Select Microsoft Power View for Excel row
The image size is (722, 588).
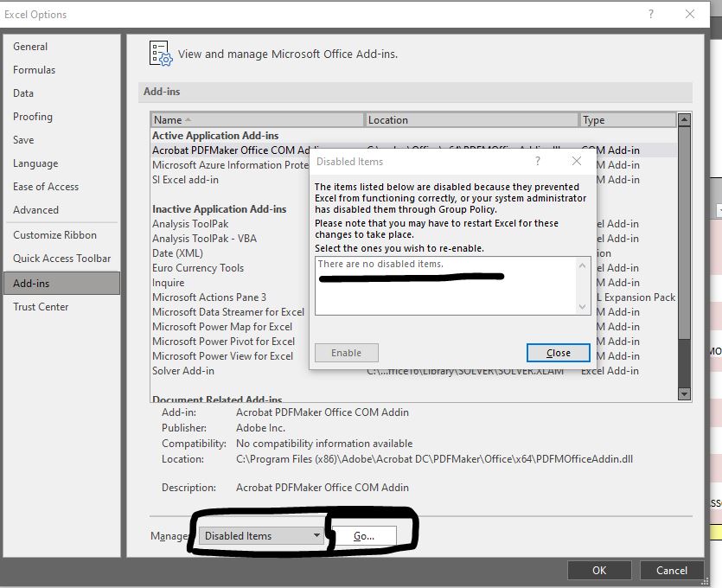pos(231,357)
